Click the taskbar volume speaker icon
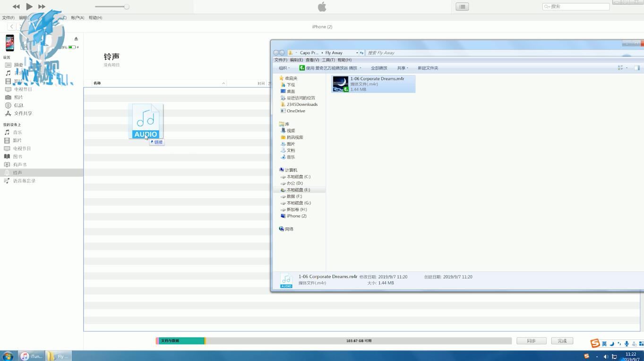644x361 pixels. click(606, 356)
